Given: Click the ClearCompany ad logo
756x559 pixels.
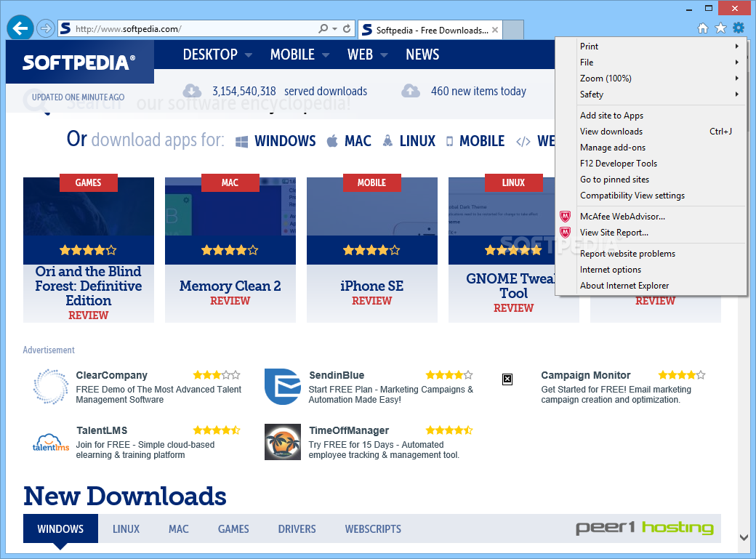Looking at the screenshot, I should 51,386.
